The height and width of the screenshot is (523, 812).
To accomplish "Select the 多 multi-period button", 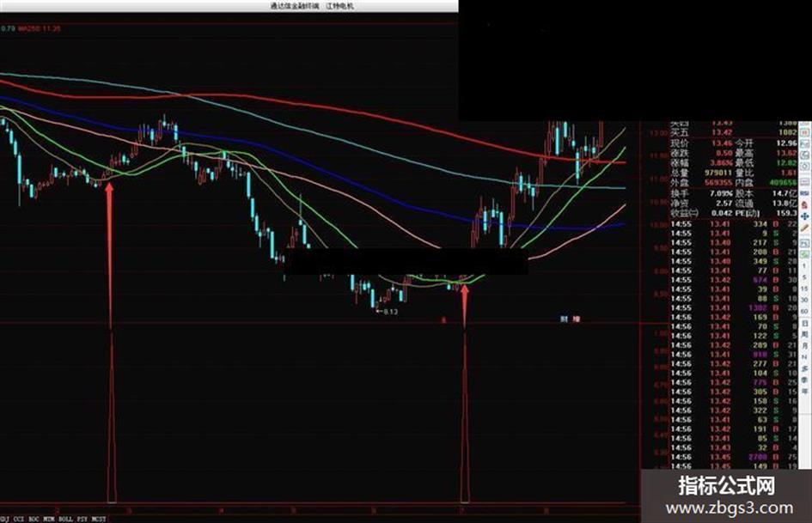I will (804, 368).
